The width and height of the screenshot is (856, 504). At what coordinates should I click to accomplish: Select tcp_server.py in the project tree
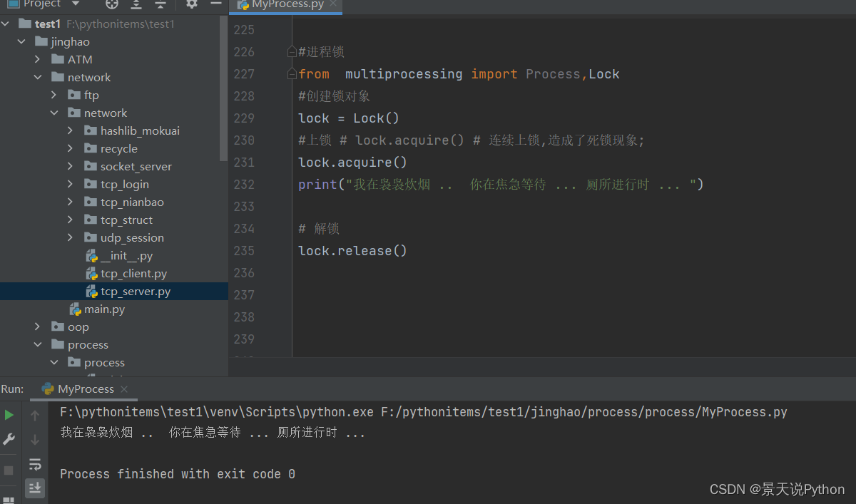tap(136, 291)
